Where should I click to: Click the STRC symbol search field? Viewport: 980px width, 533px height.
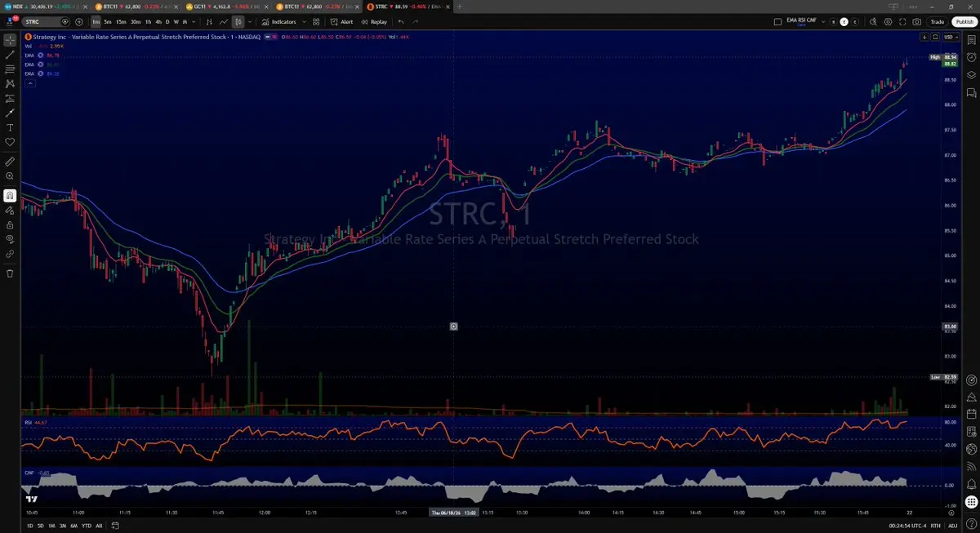click(47, 22)
